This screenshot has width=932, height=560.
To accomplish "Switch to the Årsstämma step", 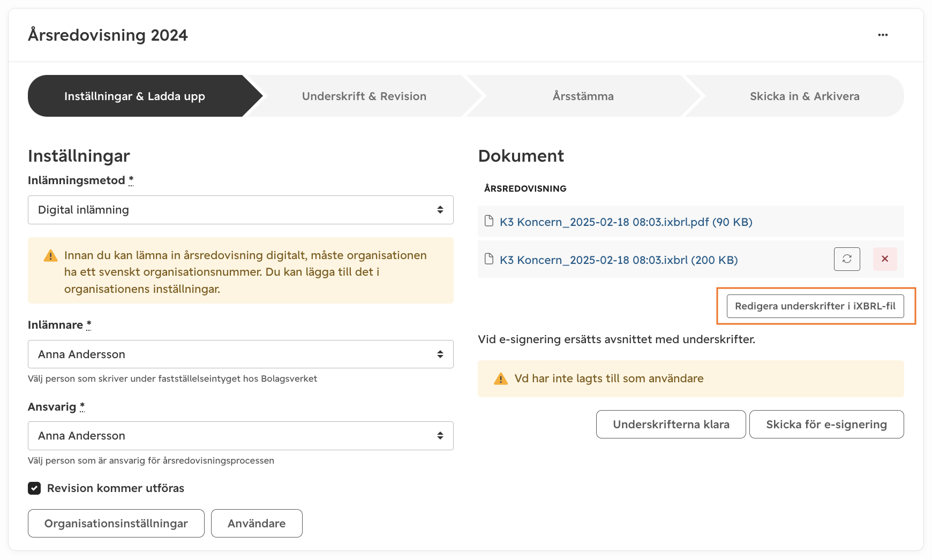I will pyautogui.click(x=583, y=96).
